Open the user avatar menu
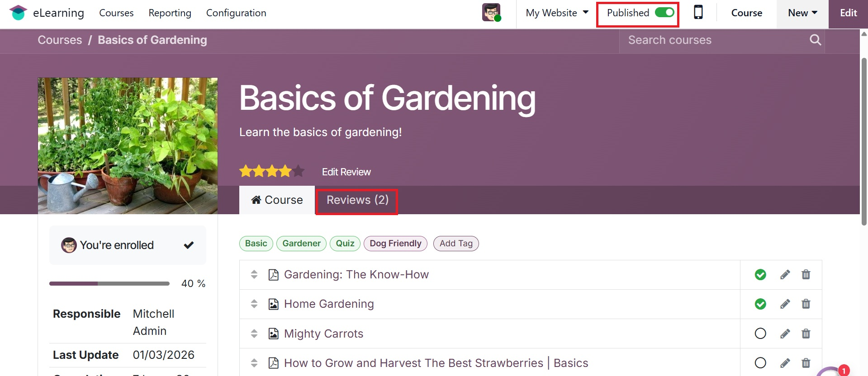 [x=491, y=13]
